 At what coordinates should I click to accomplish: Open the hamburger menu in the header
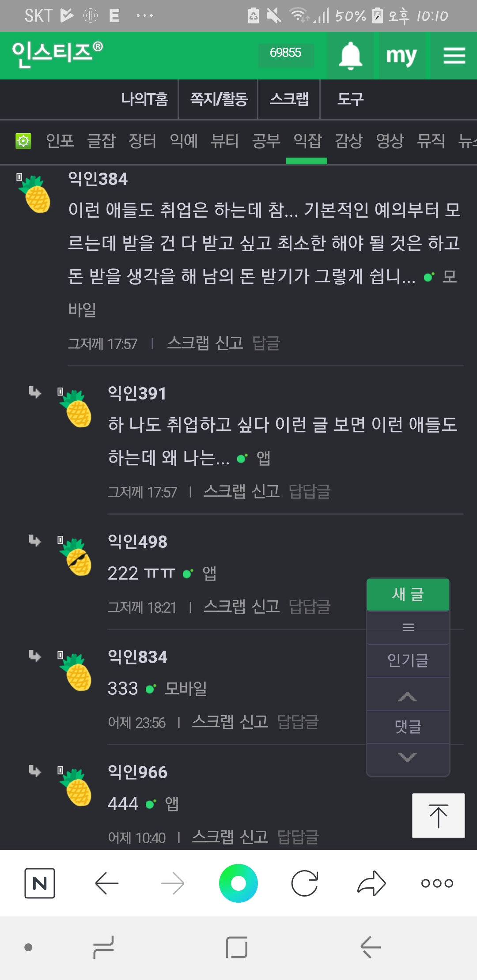(x=454, y=56)
